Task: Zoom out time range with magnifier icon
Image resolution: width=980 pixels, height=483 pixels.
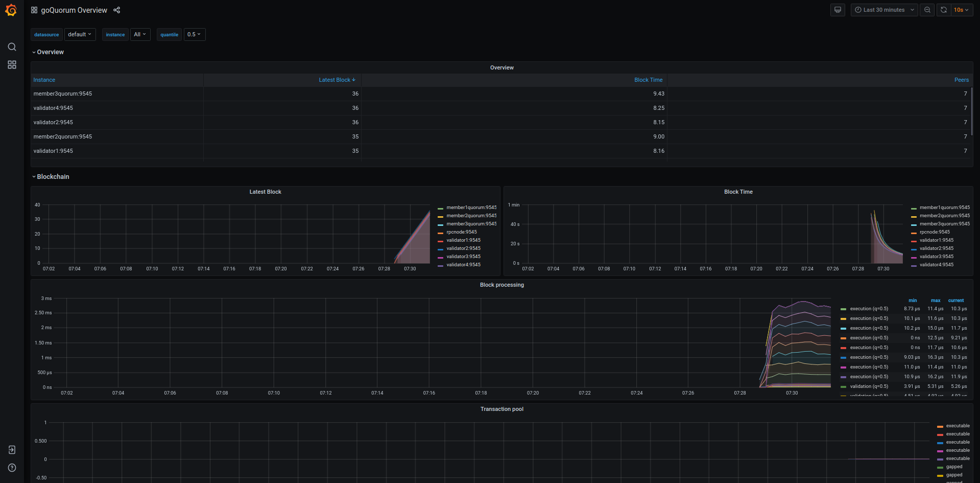Action: click(927, 10)
